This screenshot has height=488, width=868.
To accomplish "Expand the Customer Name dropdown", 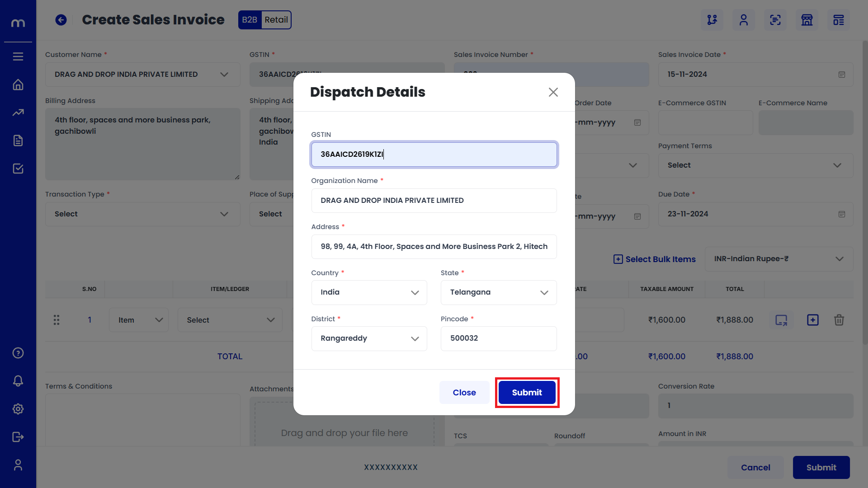I will (x=143, y=75).
